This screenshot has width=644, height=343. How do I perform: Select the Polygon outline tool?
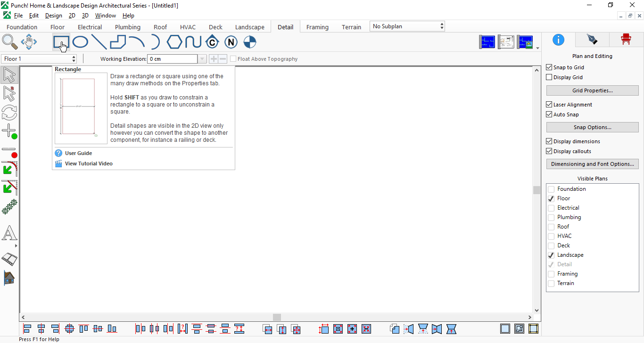point(118,42)
